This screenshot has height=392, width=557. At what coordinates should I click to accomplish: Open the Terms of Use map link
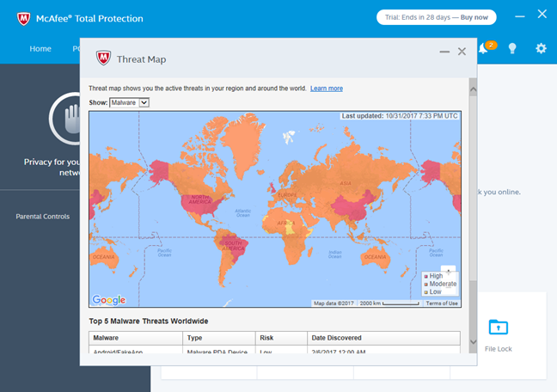pyautogui.click(x=442, y=303)
